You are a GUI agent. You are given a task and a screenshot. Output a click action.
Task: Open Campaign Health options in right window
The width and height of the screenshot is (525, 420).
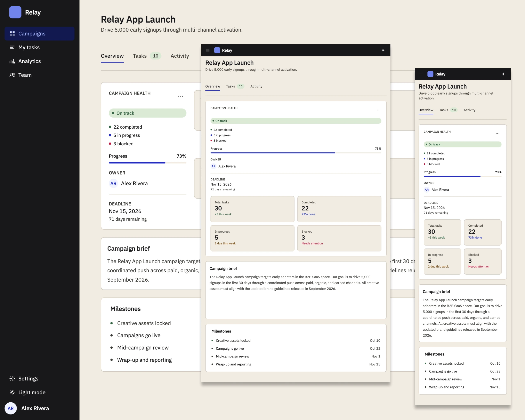click(x=498, y=134)
